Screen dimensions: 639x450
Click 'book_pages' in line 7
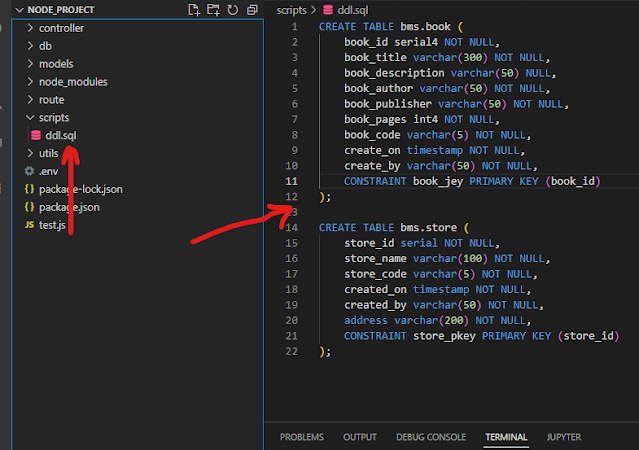375,119
